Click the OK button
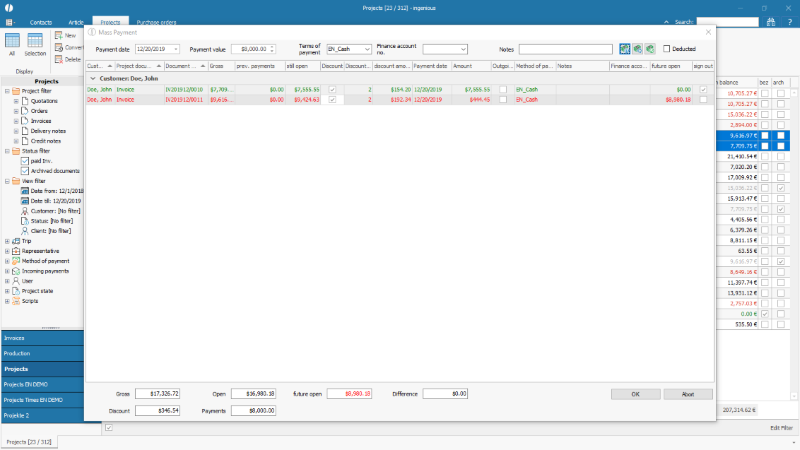Screen dimensions: 800x450 [635, 394]
